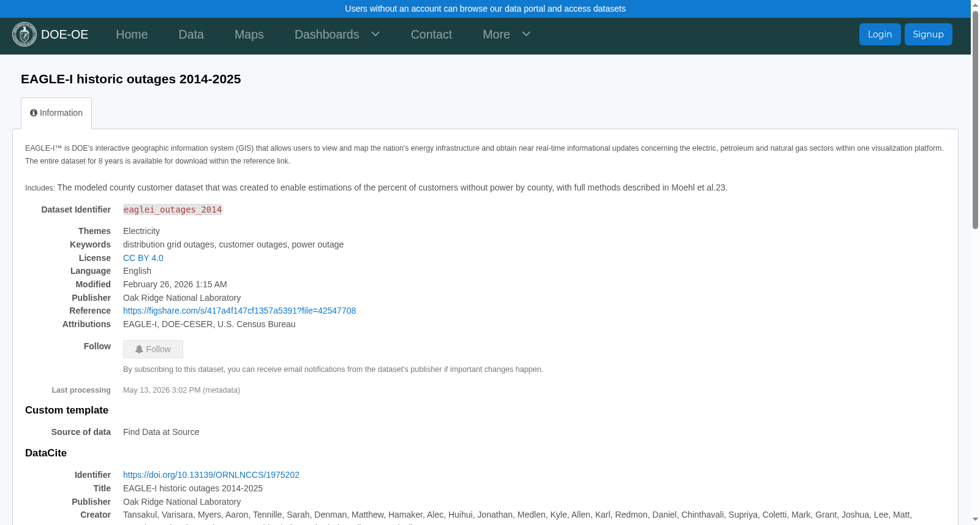Click the Login button
The image size is (980, 525).
[880, 34]
